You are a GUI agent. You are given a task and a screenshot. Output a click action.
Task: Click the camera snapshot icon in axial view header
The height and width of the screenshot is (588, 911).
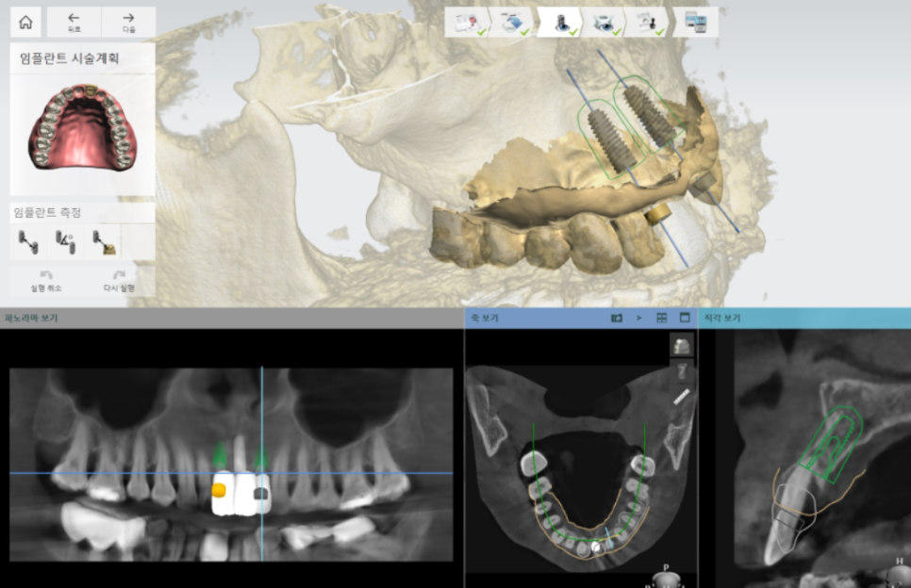pos(617,318)
